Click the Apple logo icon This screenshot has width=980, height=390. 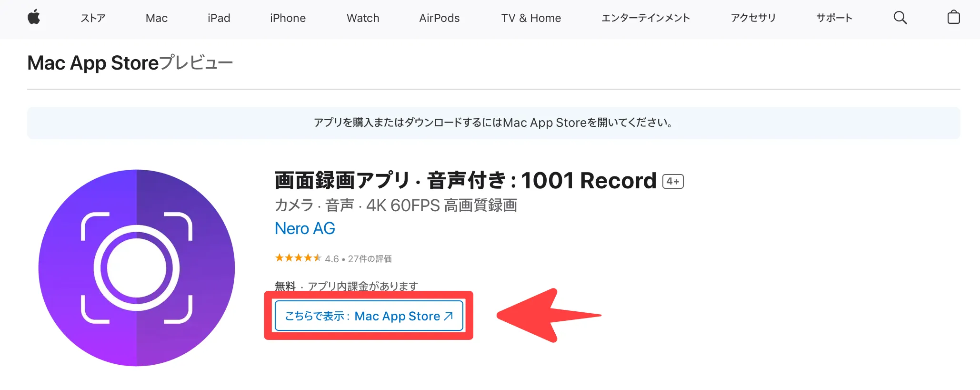(x=34, y=18)
